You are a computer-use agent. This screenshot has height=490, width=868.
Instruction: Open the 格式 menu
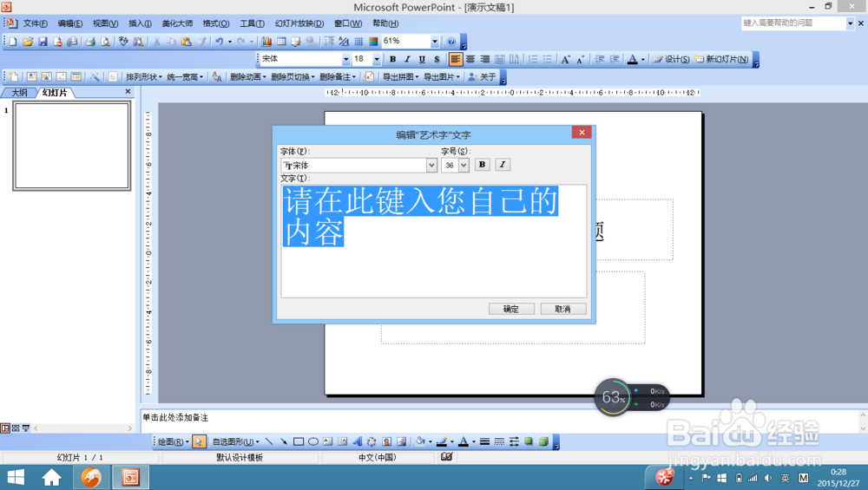coord(216,23)
